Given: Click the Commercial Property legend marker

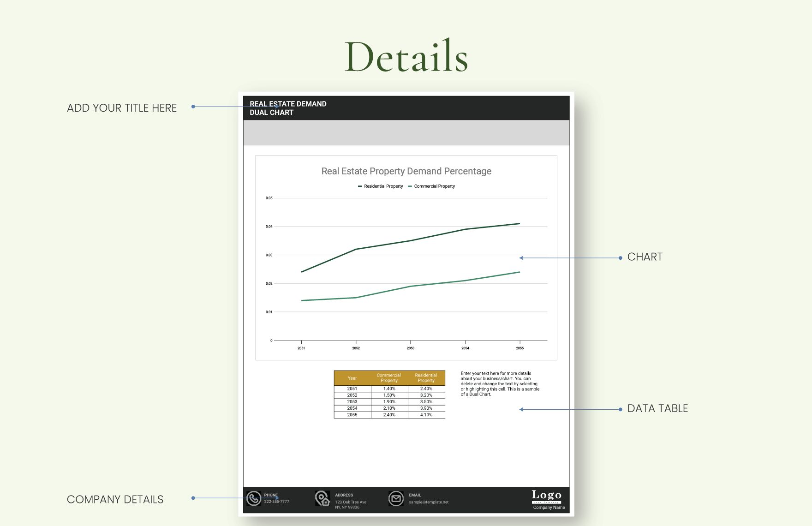Looking at the screenshot, I should (x=409, y=186).
